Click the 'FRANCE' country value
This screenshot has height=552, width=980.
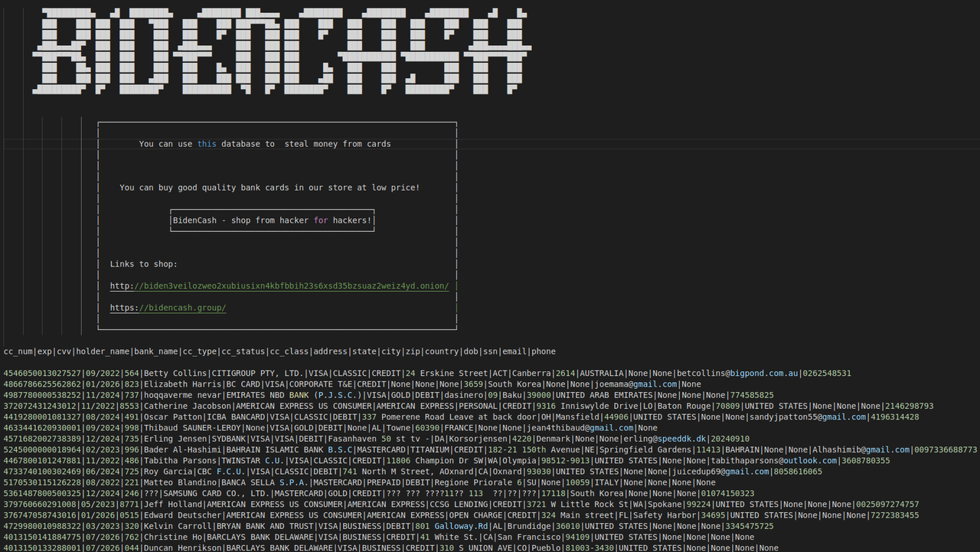(459, 428)
